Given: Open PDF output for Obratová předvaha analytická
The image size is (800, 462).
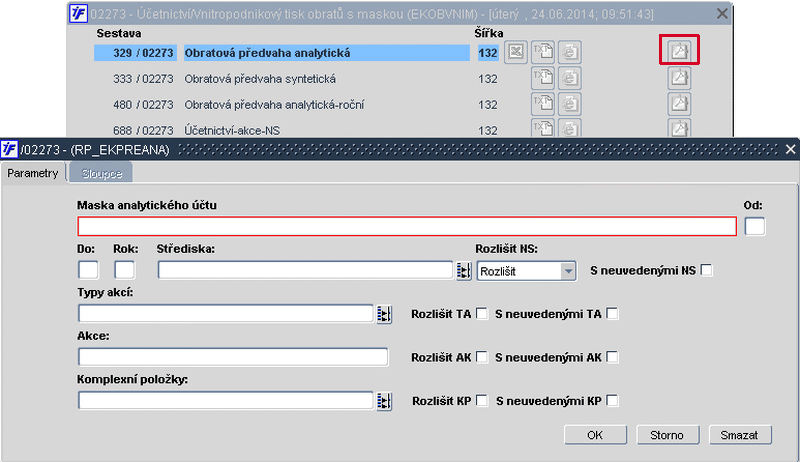Looking at the screenshot, I should 679,50.
